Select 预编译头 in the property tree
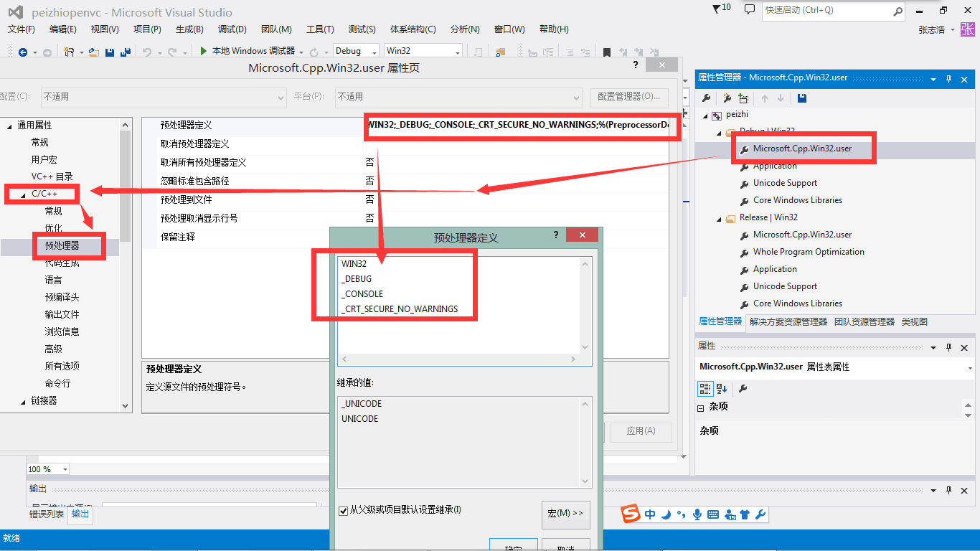 tap(62, 297)
